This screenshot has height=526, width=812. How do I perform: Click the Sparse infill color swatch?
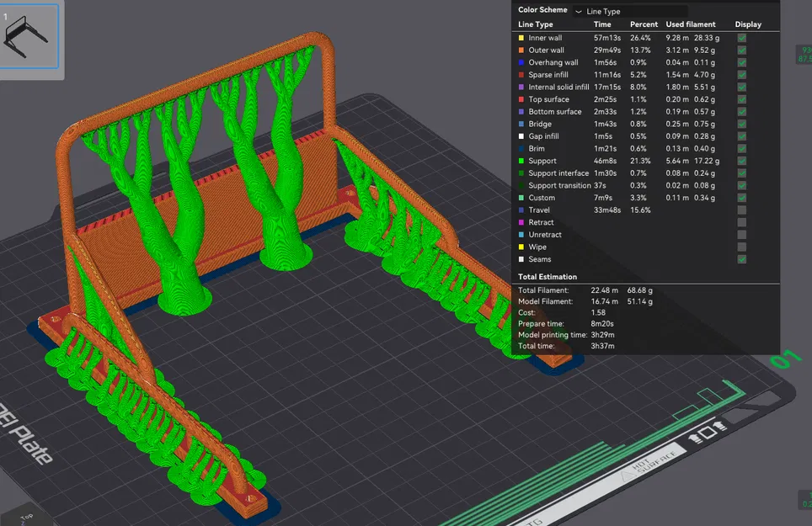click(521, 75)
